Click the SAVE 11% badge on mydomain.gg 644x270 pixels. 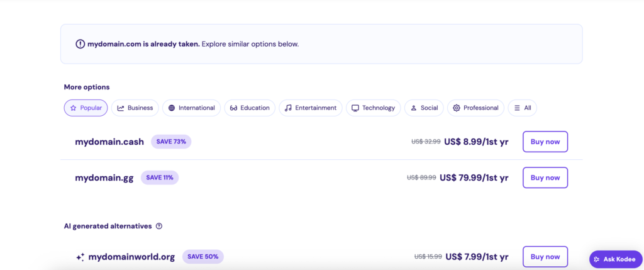[160, 177]
